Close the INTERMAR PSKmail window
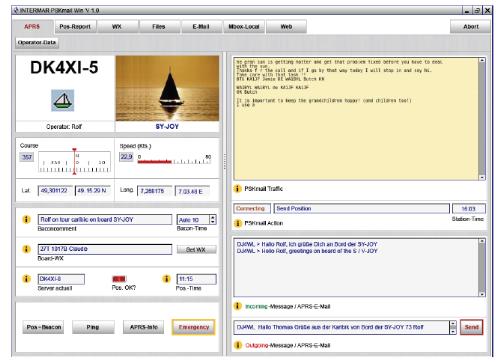The image size is (500, 363). point(487,10)
